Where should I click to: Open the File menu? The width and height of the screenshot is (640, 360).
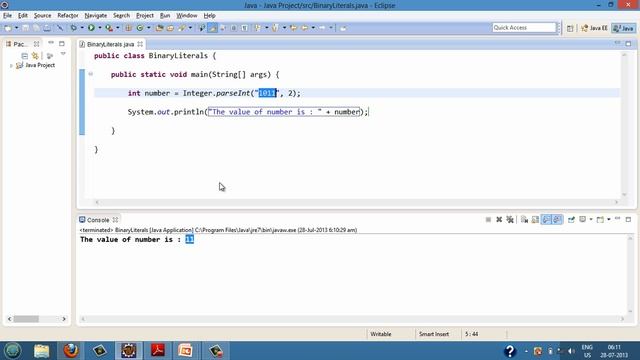(x=7, y=16)
